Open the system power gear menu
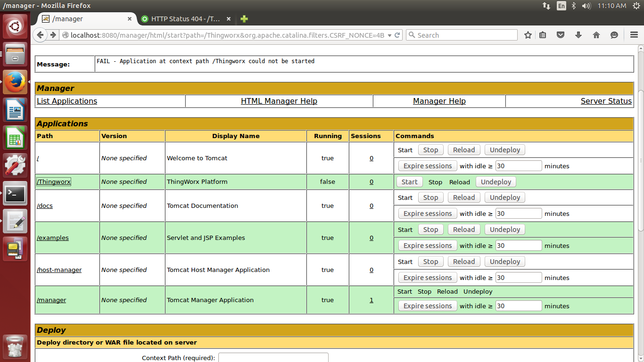Viewport: 644px width, 362px height. (x=636, y=6)
